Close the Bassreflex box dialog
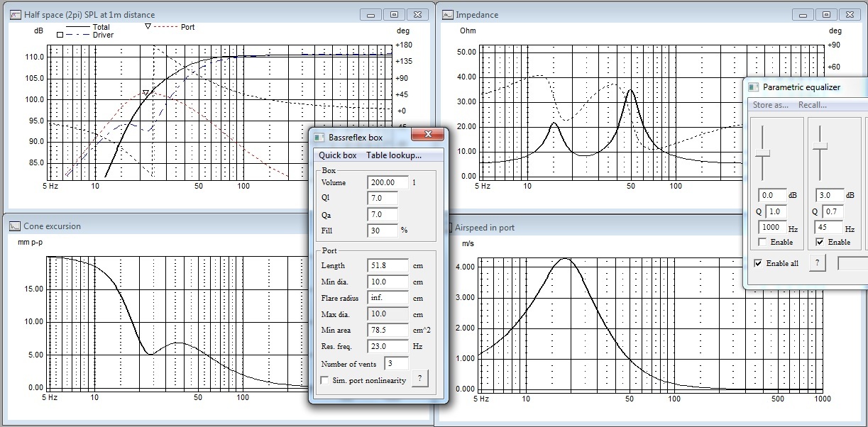 [428, 135]
